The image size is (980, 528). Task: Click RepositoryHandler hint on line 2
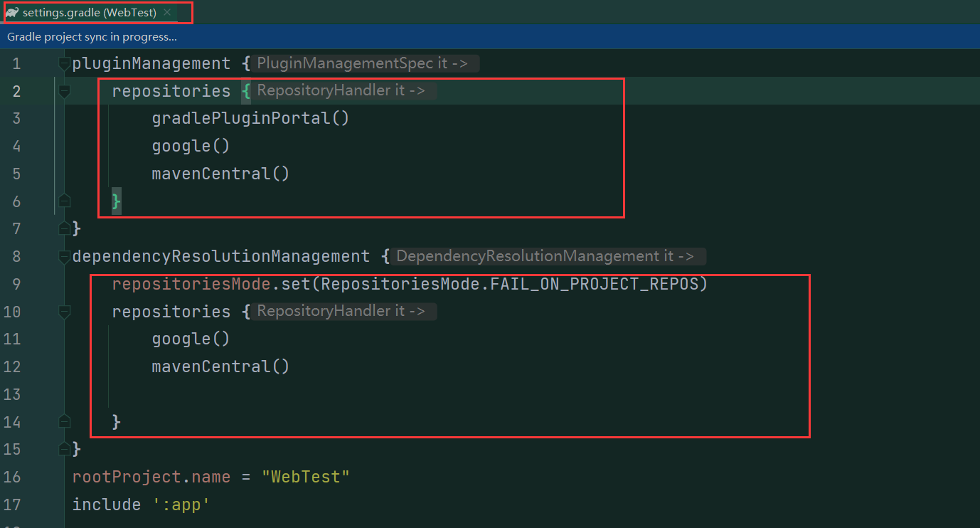(343, 90)
